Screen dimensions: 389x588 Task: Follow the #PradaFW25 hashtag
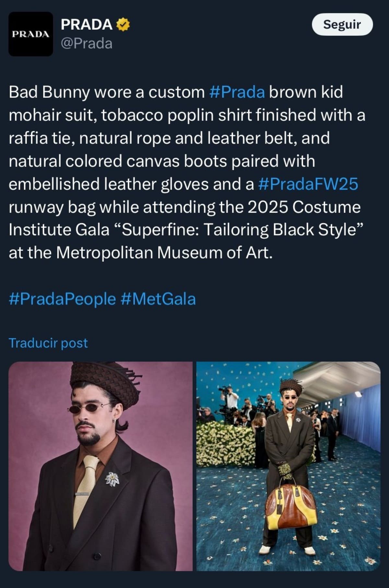308,184
